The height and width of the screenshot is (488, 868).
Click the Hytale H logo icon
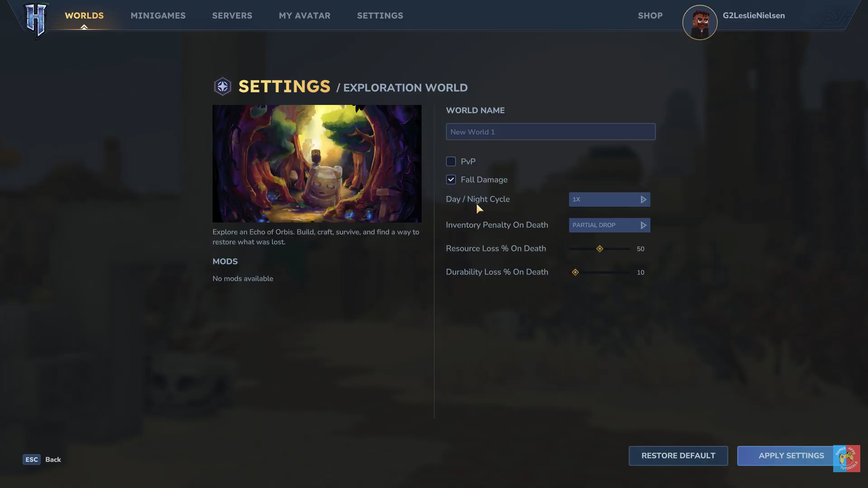click(x=36, y=19)
